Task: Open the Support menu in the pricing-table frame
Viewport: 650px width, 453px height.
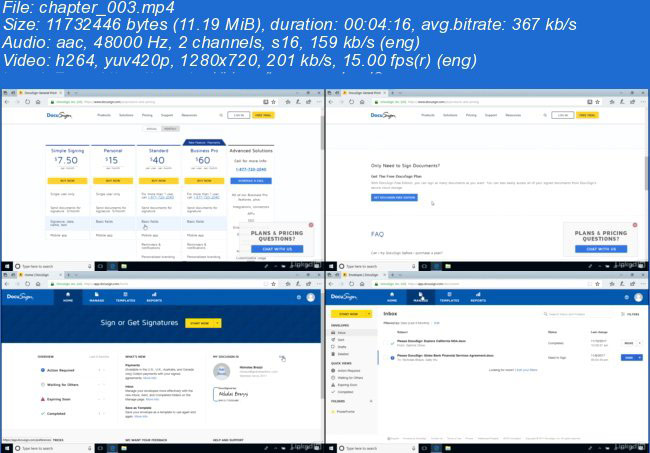Action: (167, 115)
